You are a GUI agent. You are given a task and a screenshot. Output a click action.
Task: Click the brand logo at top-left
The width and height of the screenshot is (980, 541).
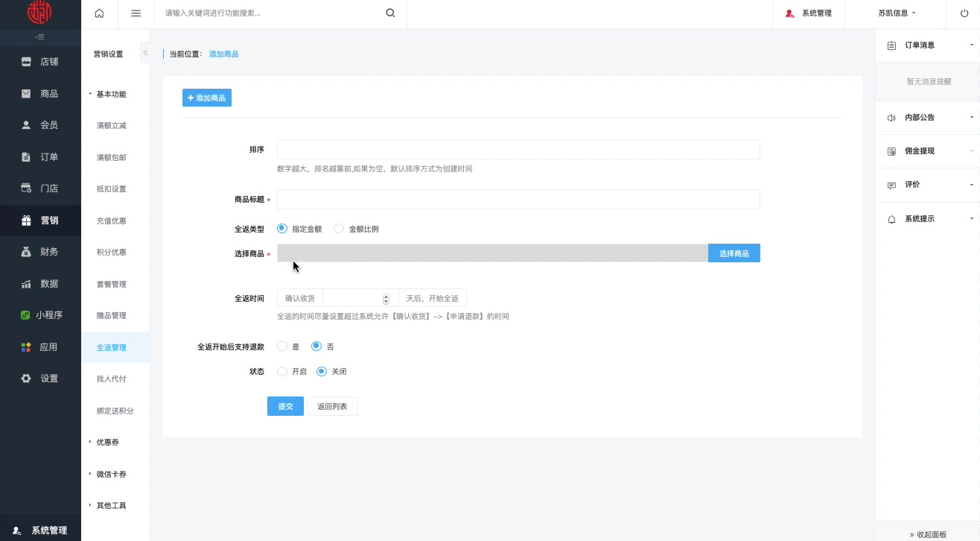tap(39, 13)
